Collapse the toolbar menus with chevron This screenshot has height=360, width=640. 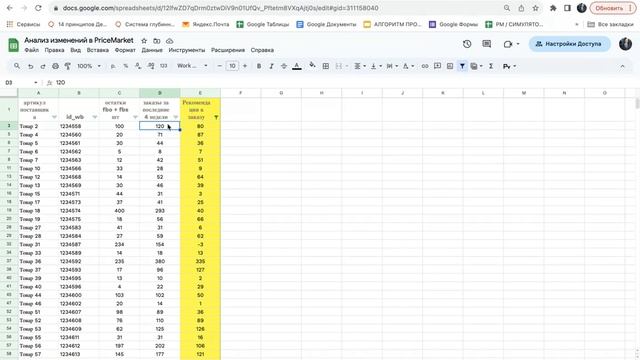coord(622,66)
